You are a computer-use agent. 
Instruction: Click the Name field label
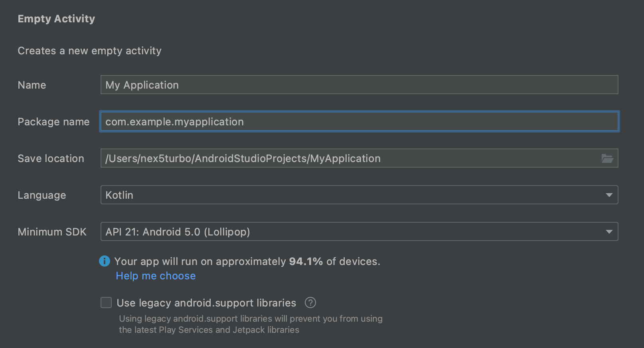click(32, 85)
